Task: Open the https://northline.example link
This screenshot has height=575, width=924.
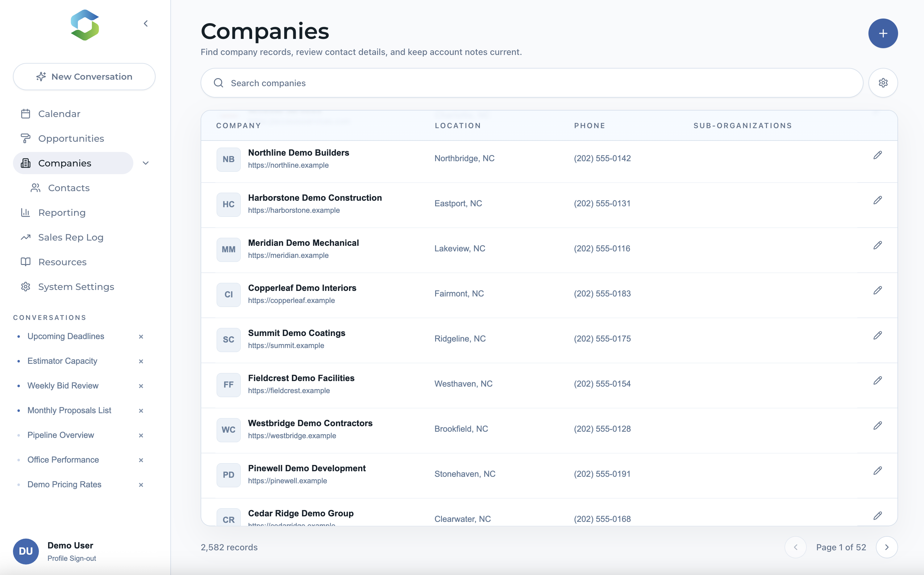Action: coord(288,165)
